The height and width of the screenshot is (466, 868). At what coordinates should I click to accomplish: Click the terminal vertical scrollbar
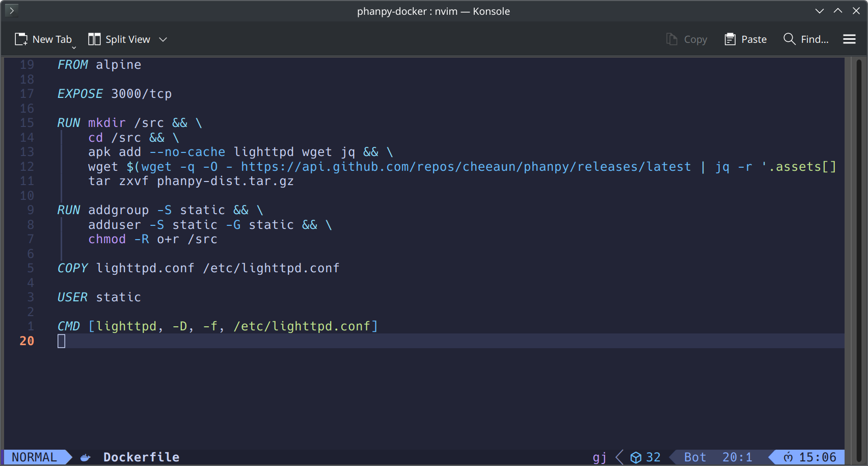859,260
